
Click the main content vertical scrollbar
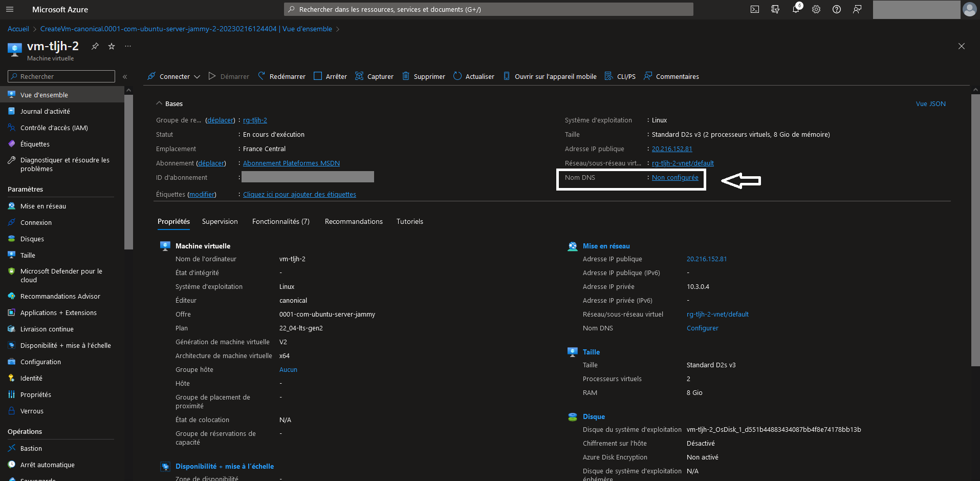(x=975, y=231)
